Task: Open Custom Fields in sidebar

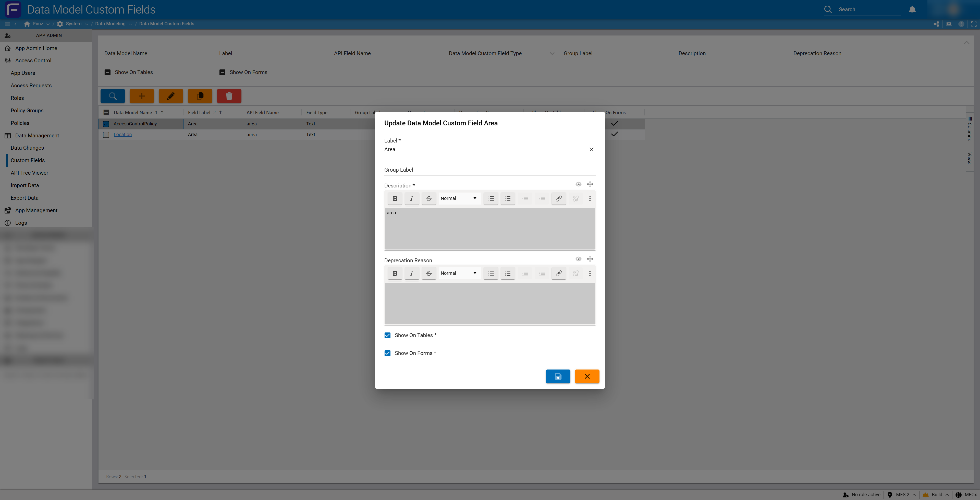Action: (x=28, y=160)
